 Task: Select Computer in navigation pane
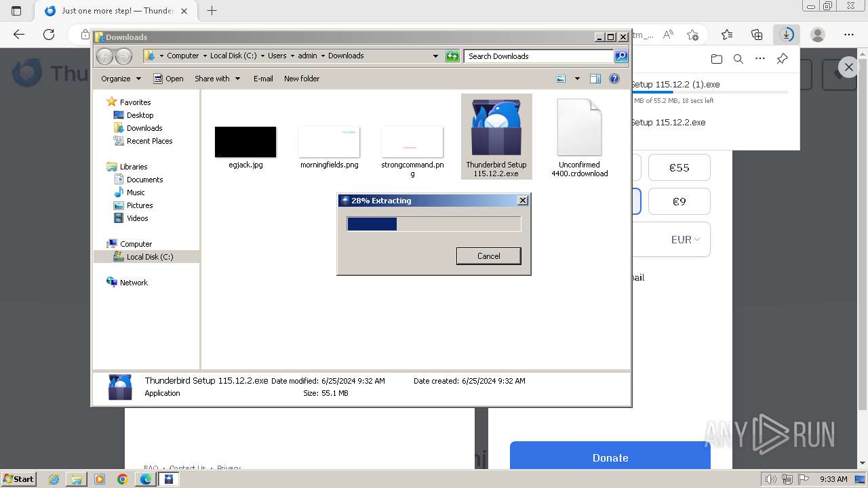[x=136, y=244]
